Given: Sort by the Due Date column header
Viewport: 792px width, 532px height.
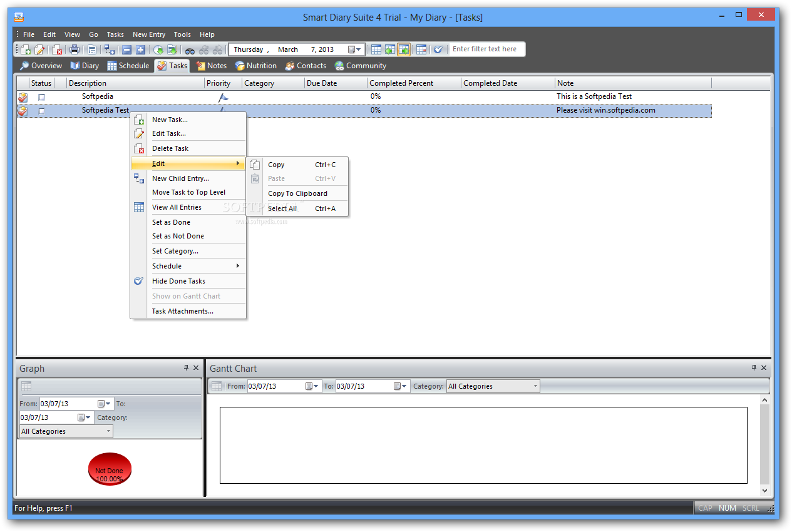Looking at the screenshot, I should pyautogui.click(x=336, y=83).
